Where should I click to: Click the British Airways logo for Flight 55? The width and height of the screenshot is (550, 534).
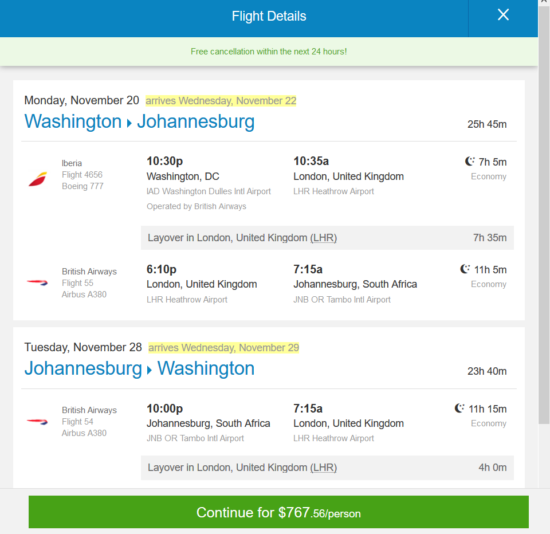click(x=37, y=282)
